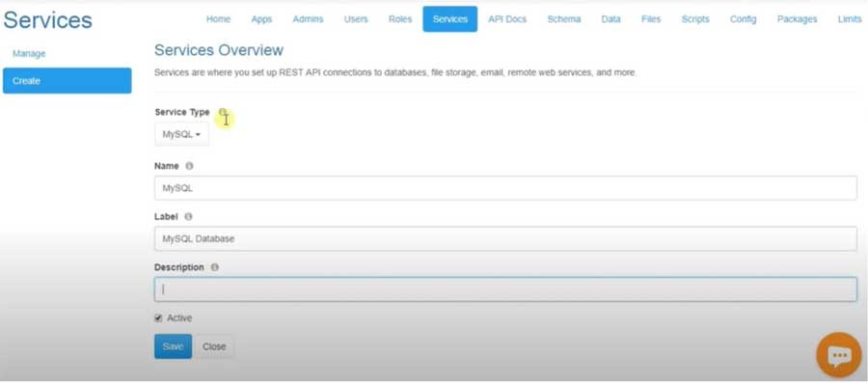Switch to the Admins tab
This screenshot has width=868, height=383.
[x=308, y=19]
